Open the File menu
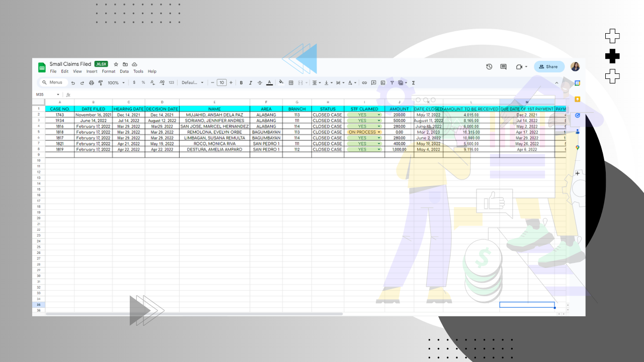 point(53,71)
